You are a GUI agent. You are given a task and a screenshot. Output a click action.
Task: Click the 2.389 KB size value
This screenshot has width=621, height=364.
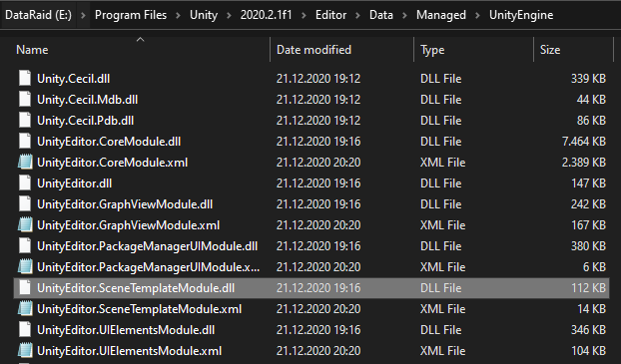[x=584, y=163]
